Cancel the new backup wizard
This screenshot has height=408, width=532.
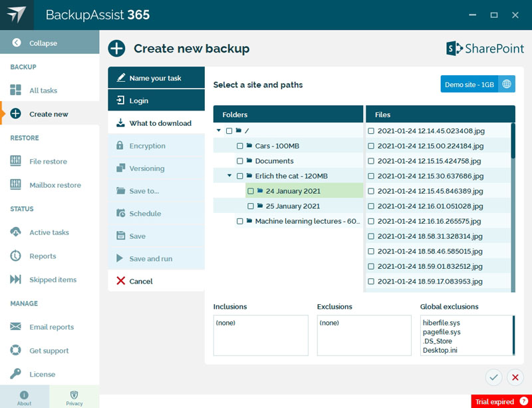[156, 281]
